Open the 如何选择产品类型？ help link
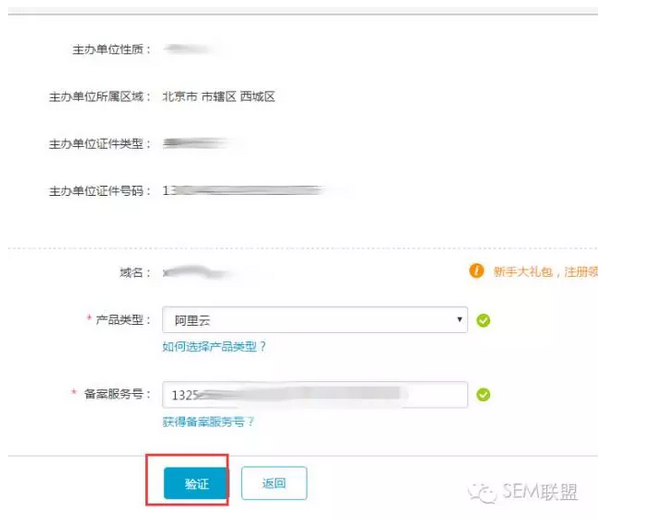Viewport: 665px width, 520px height. tap(214, 347)
